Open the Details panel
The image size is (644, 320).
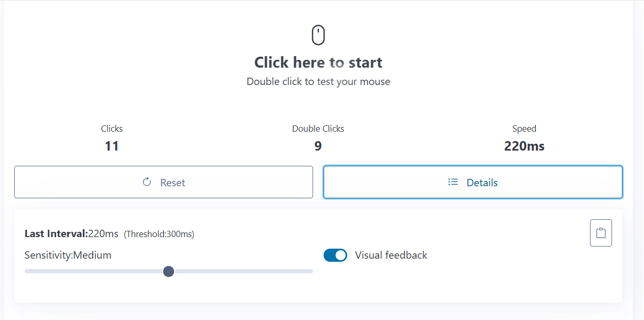click(473, 182)
